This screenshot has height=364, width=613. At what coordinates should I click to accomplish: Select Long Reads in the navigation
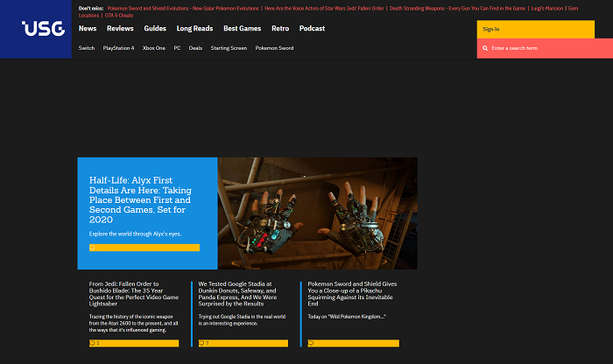pos(194,29)
